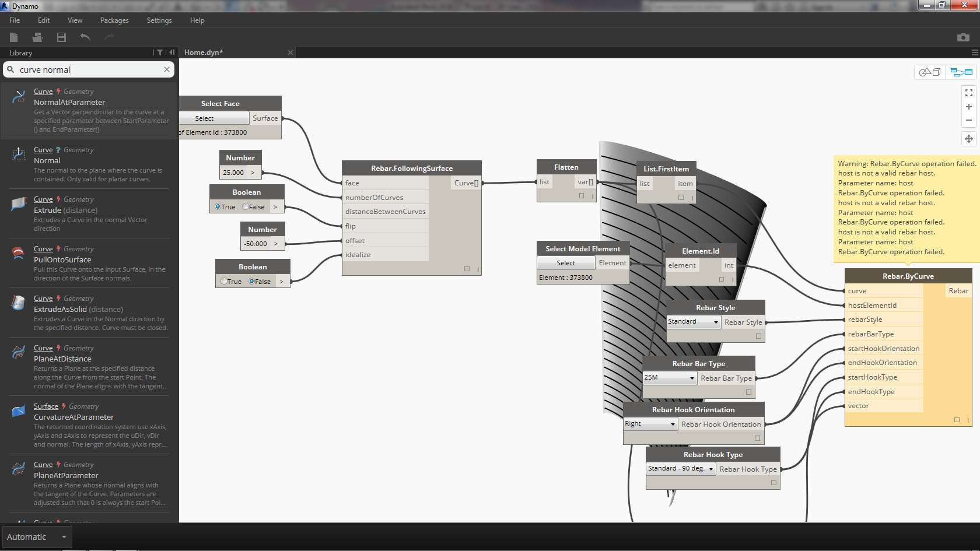Open the Rebar Bar Type 25M dropdown
Screen dimensions: 980x551
[670, 378]
